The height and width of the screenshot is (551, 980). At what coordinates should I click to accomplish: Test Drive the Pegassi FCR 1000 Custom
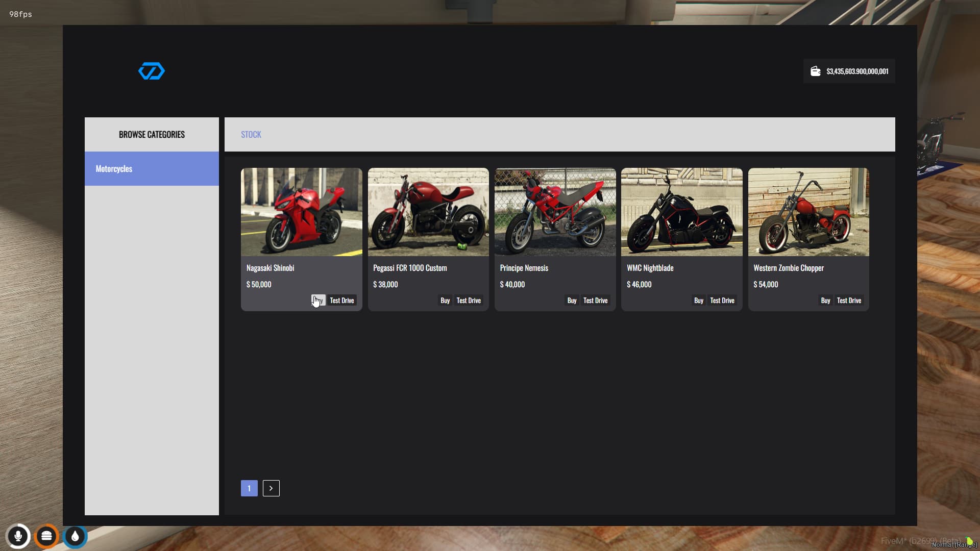coord(469,300)
